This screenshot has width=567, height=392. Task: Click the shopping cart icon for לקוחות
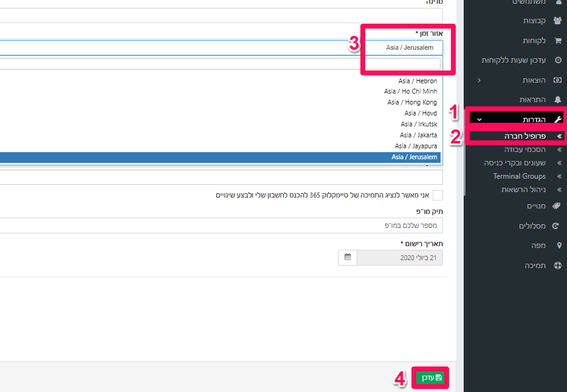pos(558,41)
